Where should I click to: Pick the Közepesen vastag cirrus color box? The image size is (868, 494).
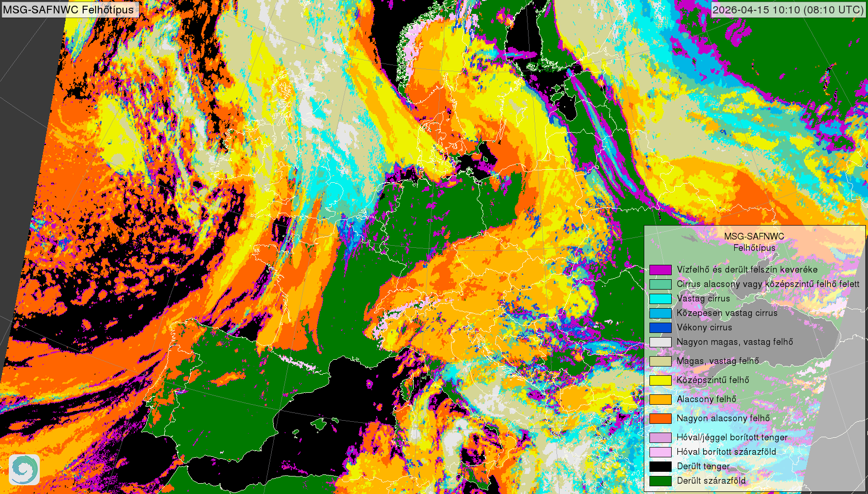click(x=660, y=313)
